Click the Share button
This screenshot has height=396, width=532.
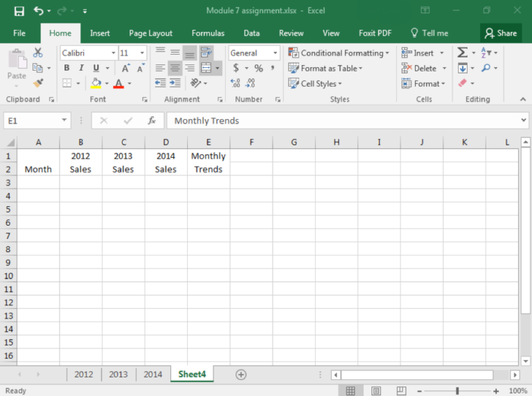coord(501,33)
